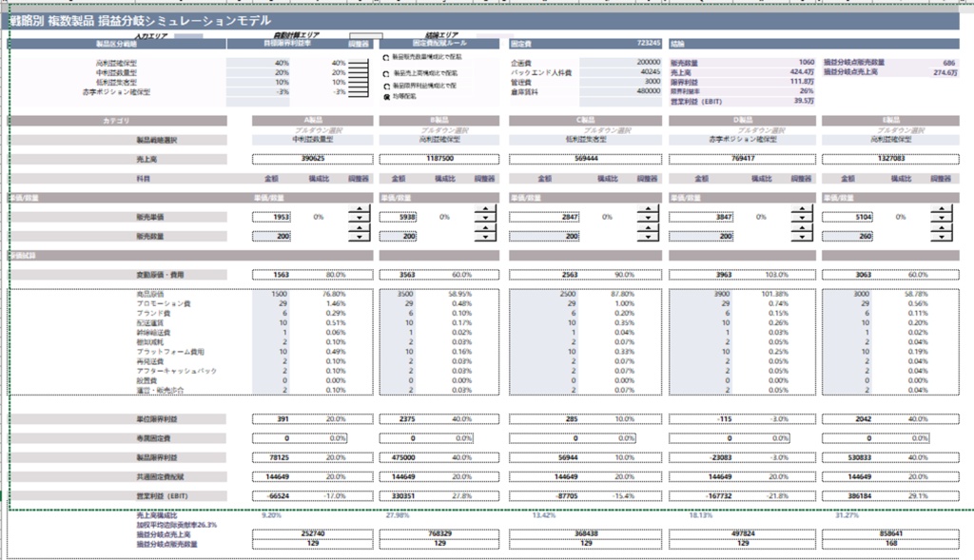The image size is (974, 560).
Task: Click the D製品 販売単価 cell 3847
Action: point(701,218)
